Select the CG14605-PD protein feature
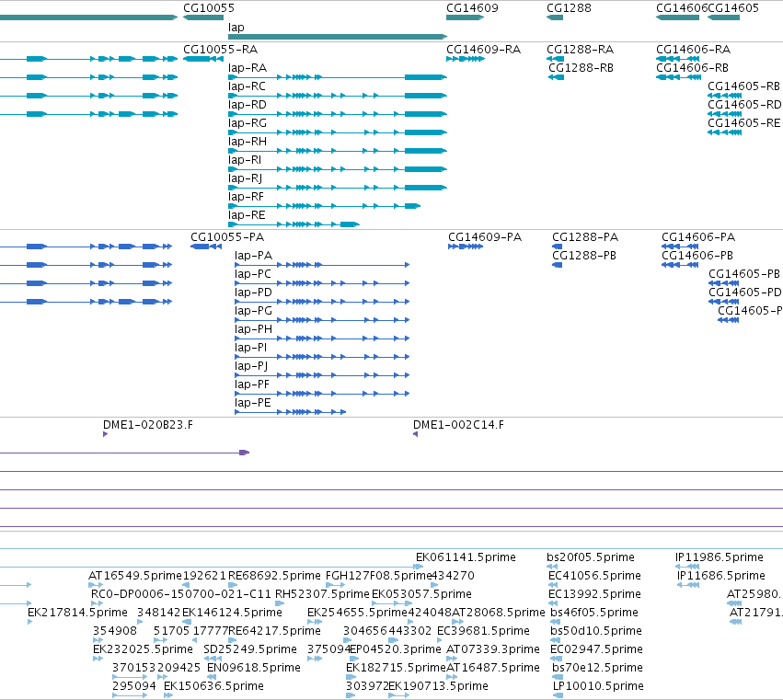This screenshot has width=783, height=700. click(723, 302)
